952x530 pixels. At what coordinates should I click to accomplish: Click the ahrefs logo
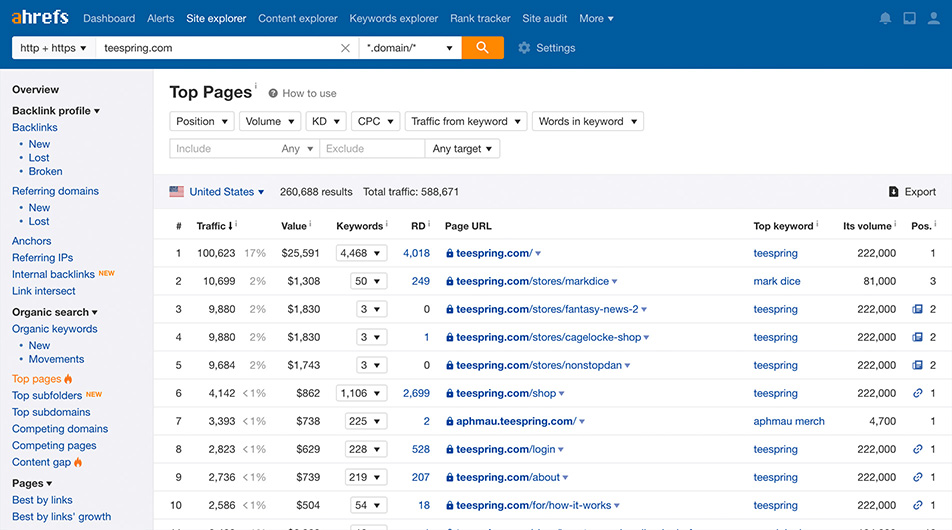40,18
